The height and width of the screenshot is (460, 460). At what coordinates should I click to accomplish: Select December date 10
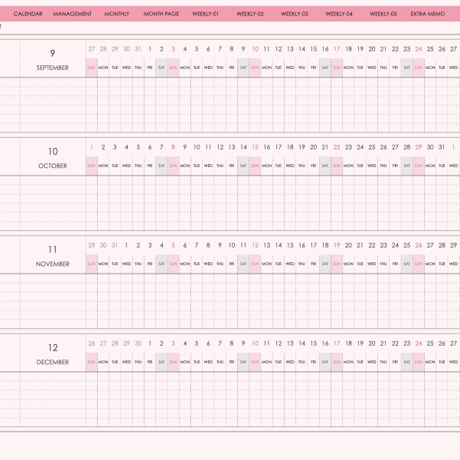[x=255, y=343]
